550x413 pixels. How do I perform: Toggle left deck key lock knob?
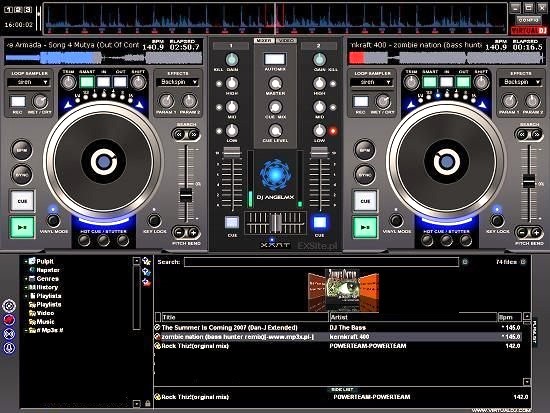154,221
